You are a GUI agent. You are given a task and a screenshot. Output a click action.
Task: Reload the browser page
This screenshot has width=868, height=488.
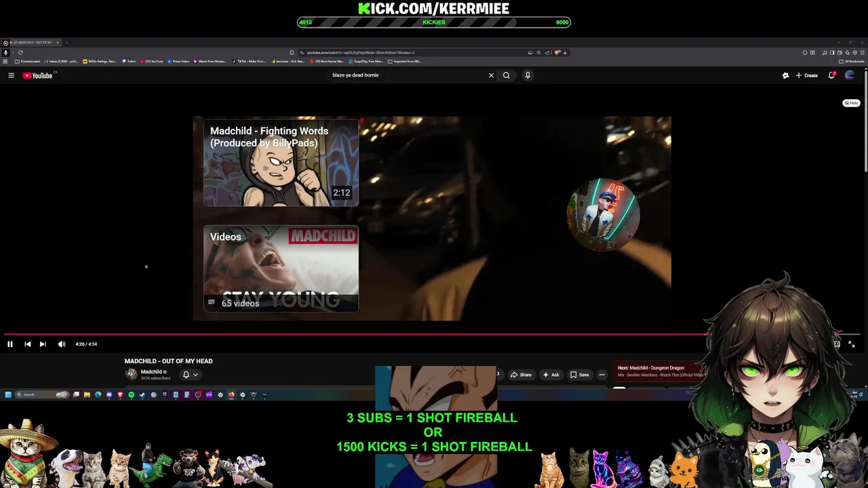click(x=20, y=52)
